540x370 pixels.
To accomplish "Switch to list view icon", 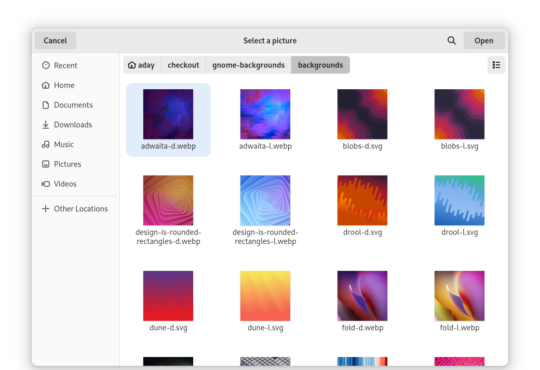I will tap(496, 65).
